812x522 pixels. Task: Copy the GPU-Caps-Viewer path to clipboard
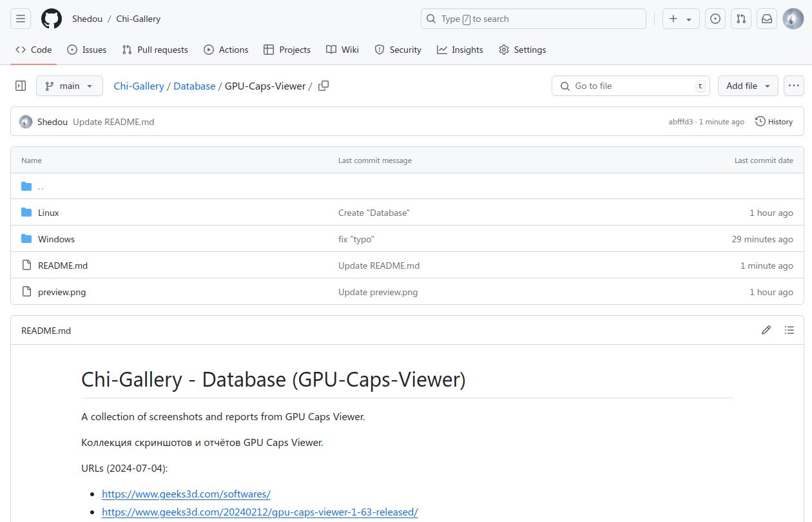(324, 86)
